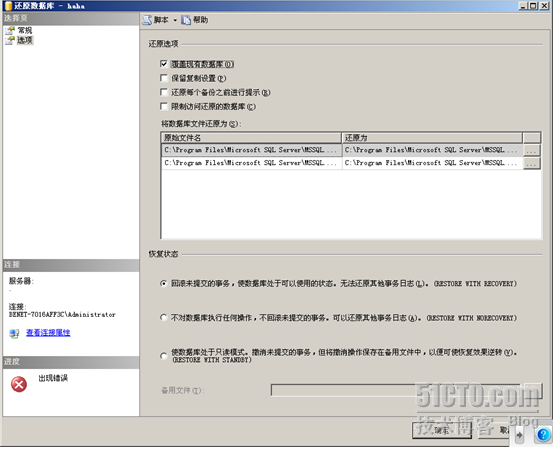Click the 脚本 script icon in toolbar
This screenshot has width=553, height=449.
(x=147, y=20)
